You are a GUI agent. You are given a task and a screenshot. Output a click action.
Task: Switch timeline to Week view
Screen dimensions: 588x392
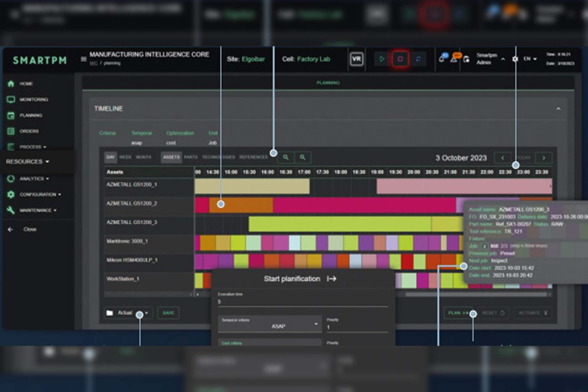[125, 157]
